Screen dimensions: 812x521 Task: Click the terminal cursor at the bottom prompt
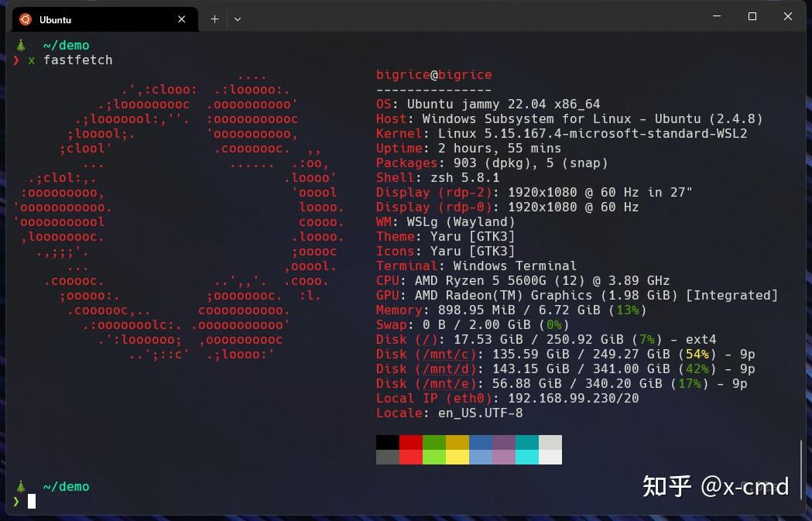pos(32,501)
